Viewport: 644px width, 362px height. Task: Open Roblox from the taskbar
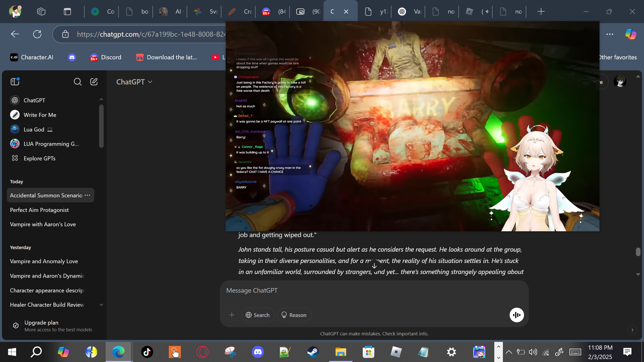point(396,352)
